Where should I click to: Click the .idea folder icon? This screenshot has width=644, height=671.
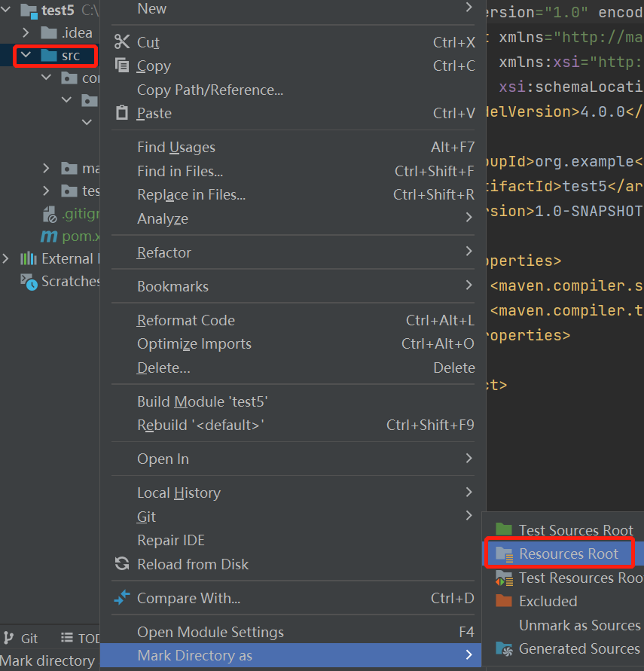point(49,32)
